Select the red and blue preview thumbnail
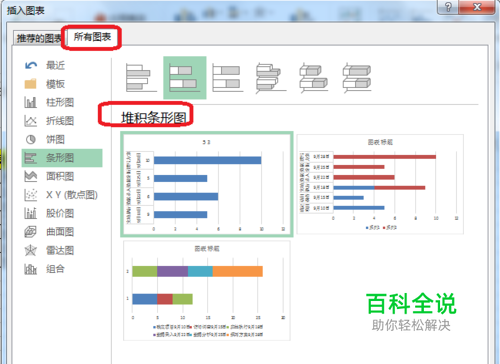Image resolution: width=500 pixels, height=364 pixels. tap(380, 184)
